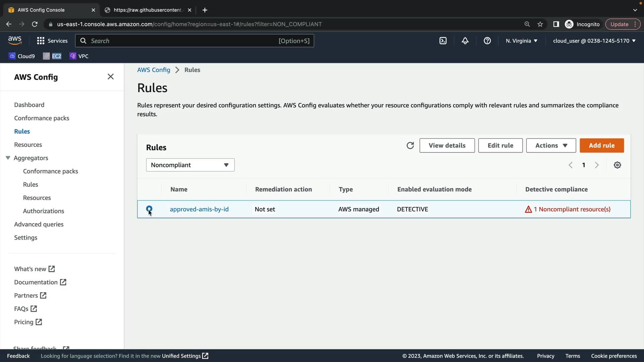Open Advanced queries in sidebar

click(39, 224)
